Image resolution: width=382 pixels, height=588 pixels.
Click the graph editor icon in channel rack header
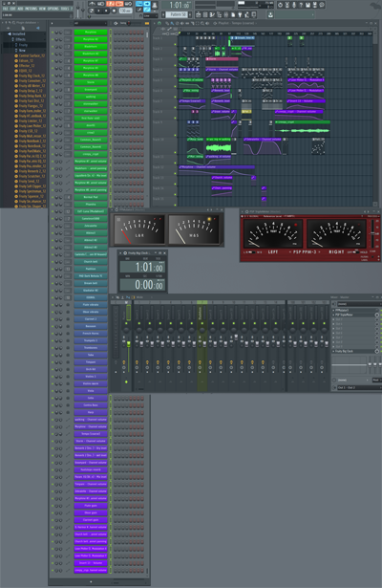point(147,23)
